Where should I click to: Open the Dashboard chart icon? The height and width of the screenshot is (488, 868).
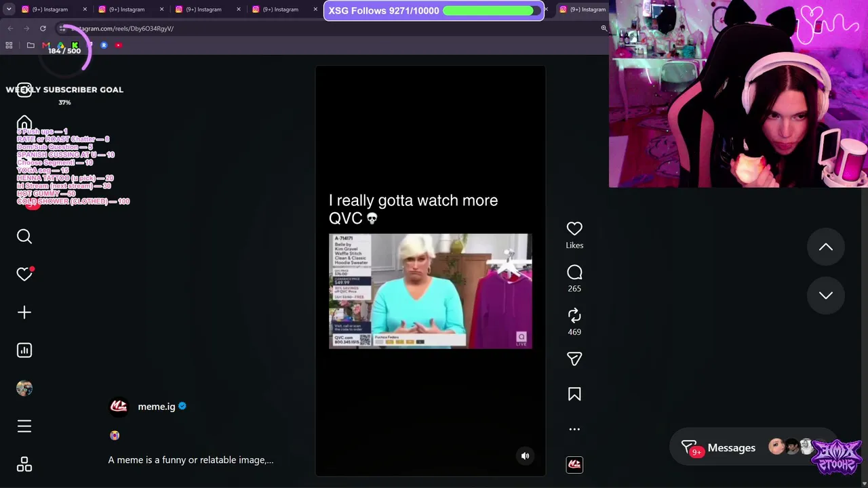tap(24, 350)
